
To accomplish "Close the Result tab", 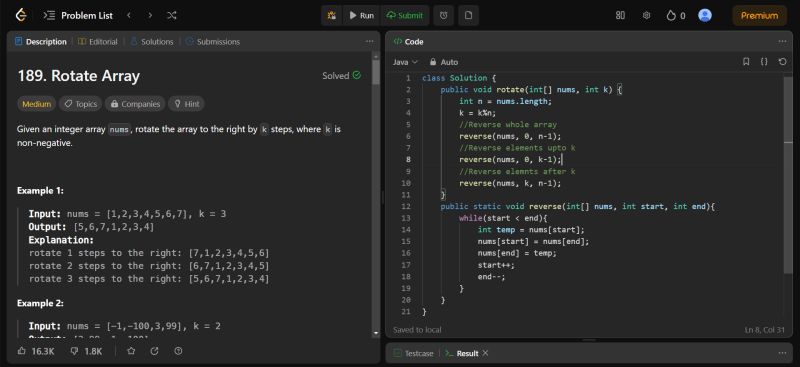I will coord(485,353).
